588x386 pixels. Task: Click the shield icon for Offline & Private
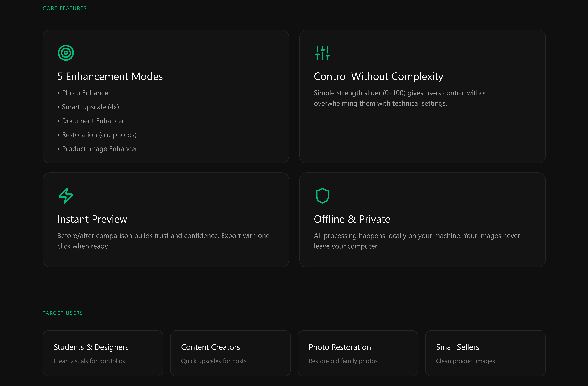point(322,196)
